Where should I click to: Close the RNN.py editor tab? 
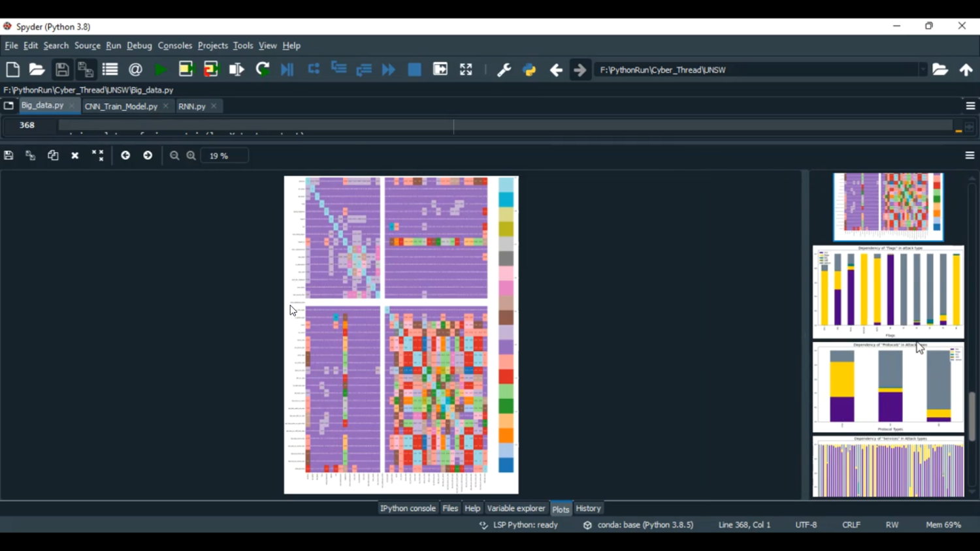pyautogui.click(x=214, y=106)
